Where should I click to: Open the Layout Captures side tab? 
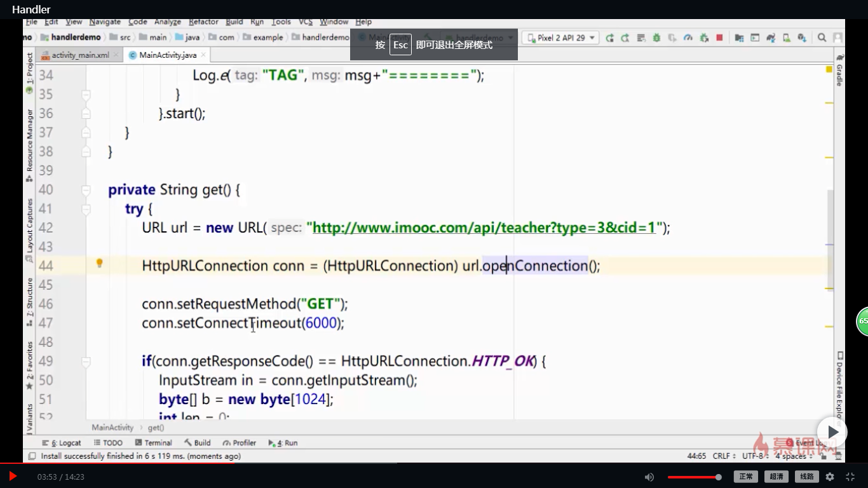[29, 230]
